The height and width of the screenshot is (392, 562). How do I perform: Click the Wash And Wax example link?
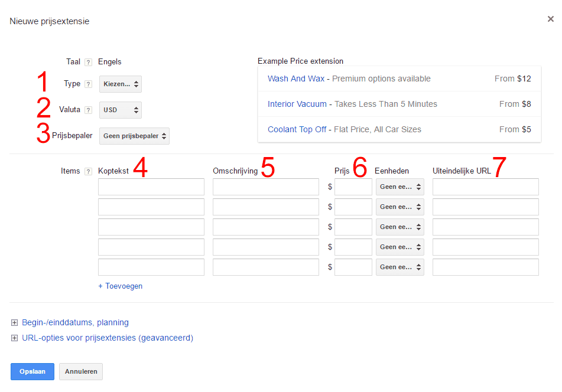[x=295, y=79]
